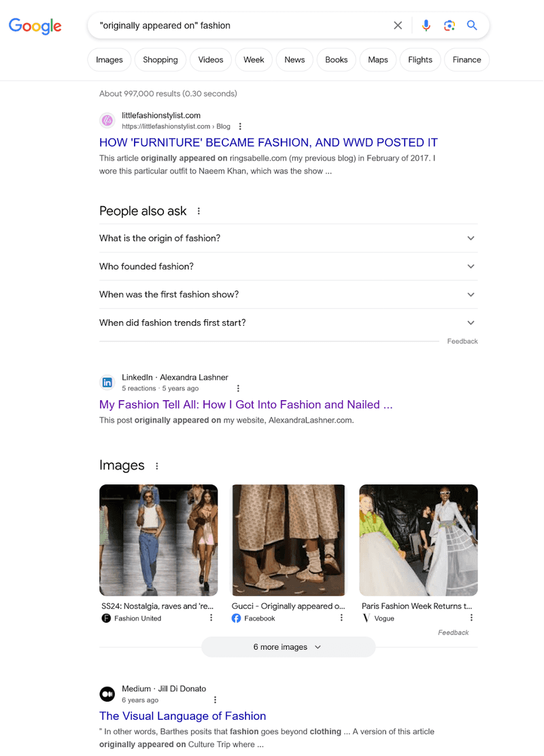Click the 'Medium · Jill Di Donato' source text
Viewport: 544px width, 756px height.
(164, 689)
